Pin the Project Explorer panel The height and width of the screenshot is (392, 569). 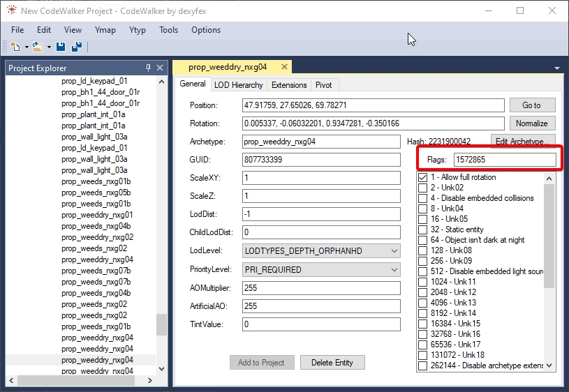148,68
